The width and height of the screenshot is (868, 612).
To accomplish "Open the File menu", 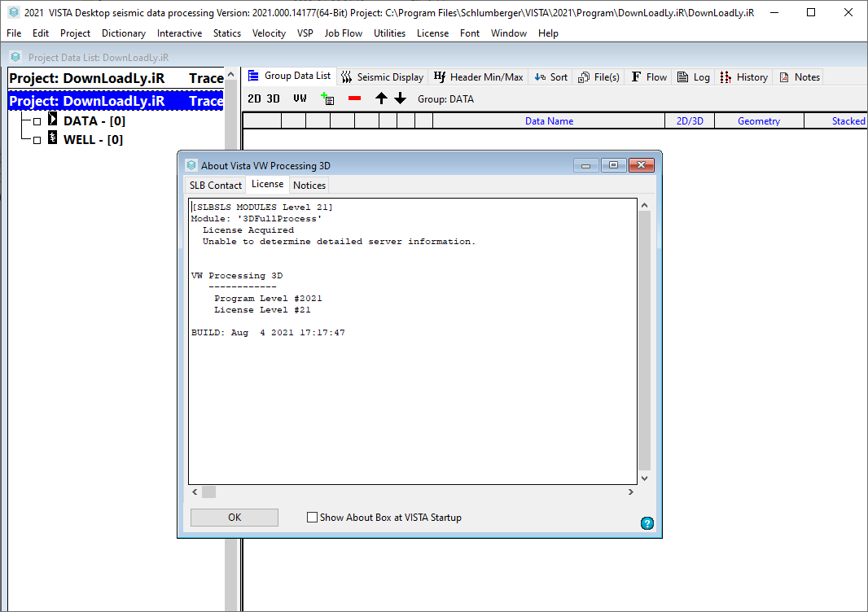I will (x=14, y=33).
